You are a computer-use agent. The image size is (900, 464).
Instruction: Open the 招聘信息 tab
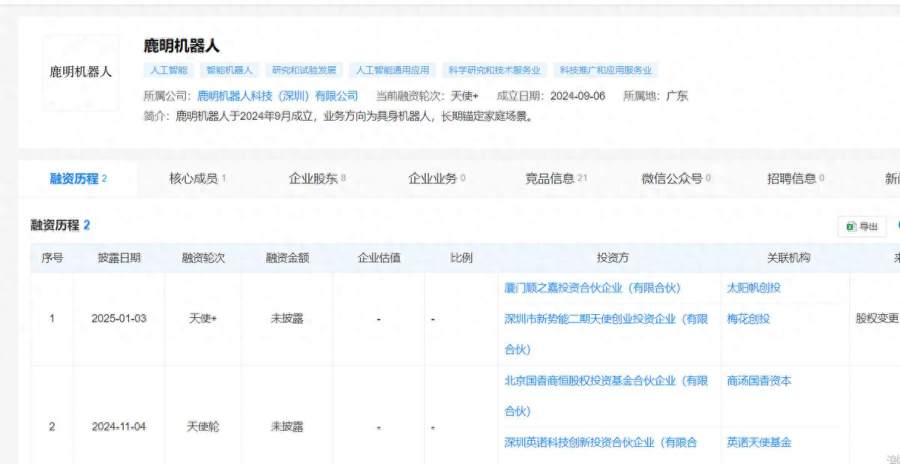796,179
